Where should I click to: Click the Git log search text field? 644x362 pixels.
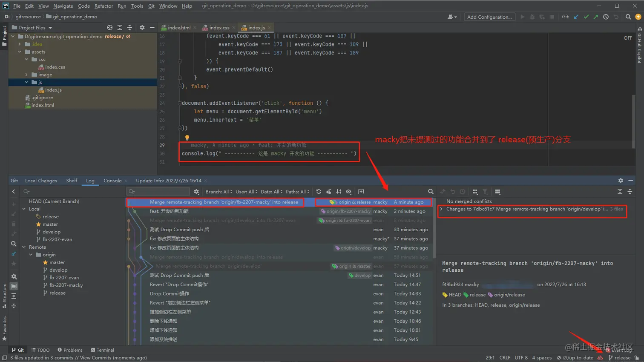coord(158,192)
